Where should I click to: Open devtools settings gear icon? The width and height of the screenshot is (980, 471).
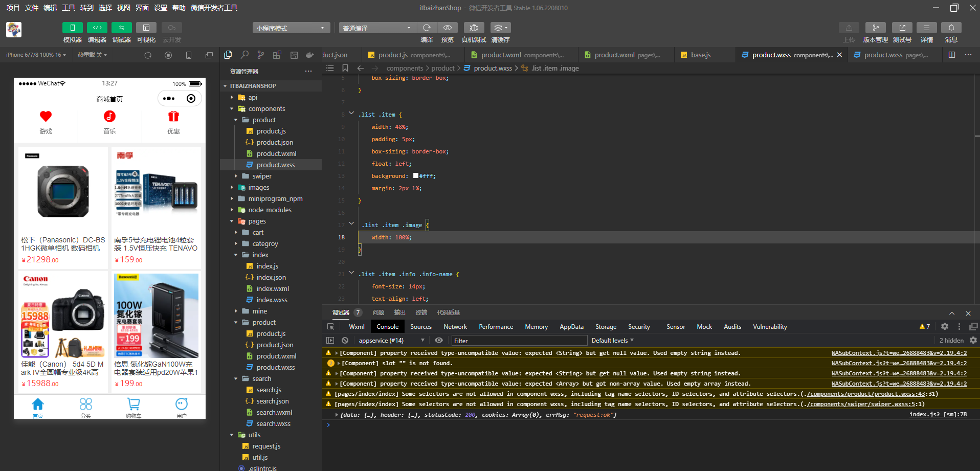[945, 326]
